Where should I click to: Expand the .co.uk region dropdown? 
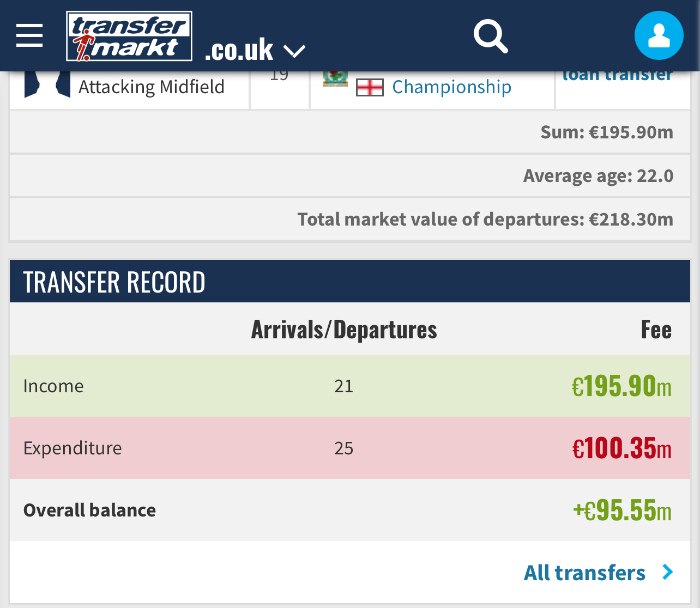click(255, 50)
